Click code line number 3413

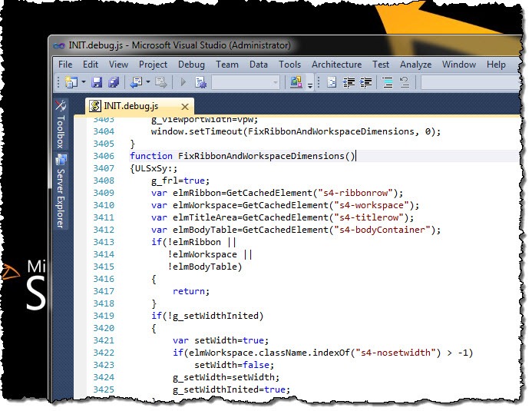click(x=104, y=242)
